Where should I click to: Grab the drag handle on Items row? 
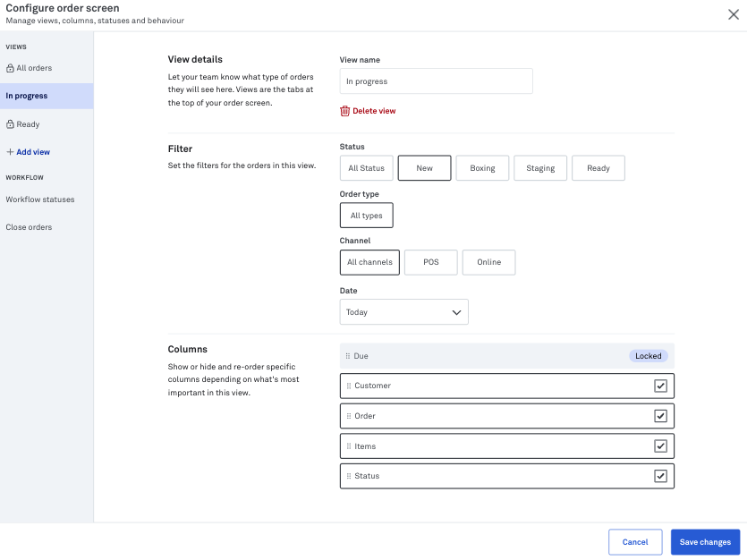pos(349,446)
